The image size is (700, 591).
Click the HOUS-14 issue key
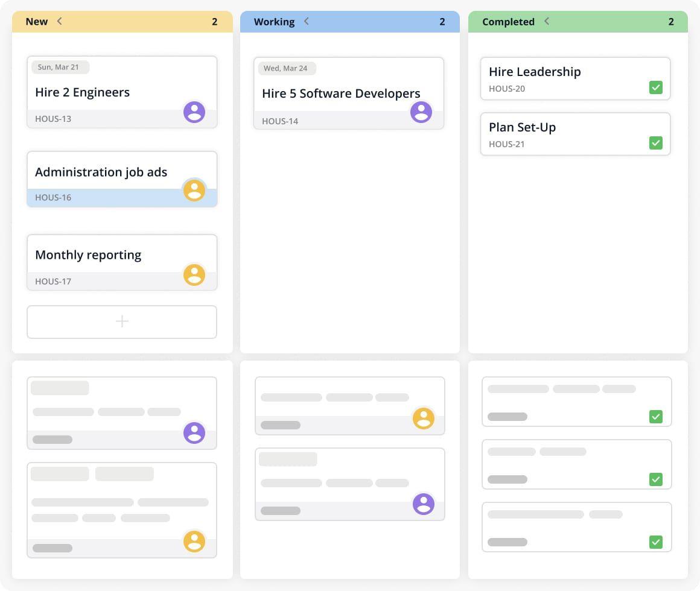[280, 121]
